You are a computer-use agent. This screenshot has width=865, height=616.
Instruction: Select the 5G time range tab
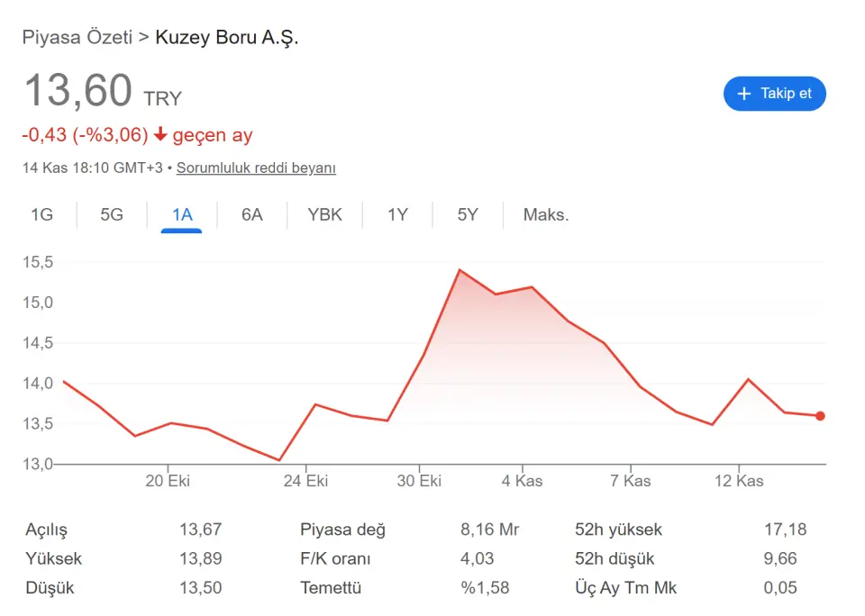pos(112,214)
